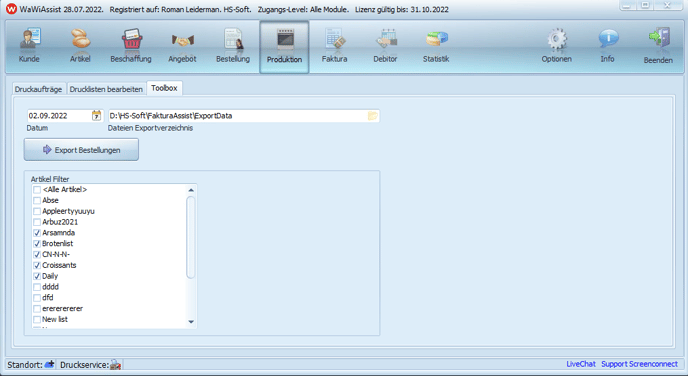Viewport: 688px width, 376px height.
Task: Open the LiveChat link
Action: tap(580, 364)
